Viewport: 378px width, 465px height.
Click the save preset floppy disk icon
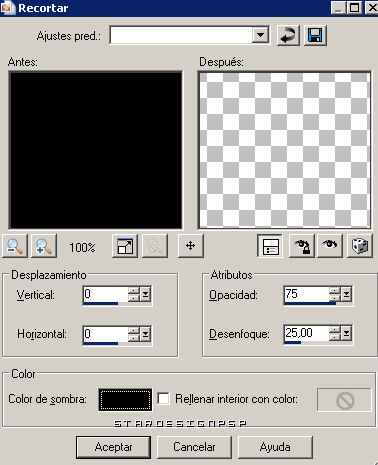coord(315,35)
